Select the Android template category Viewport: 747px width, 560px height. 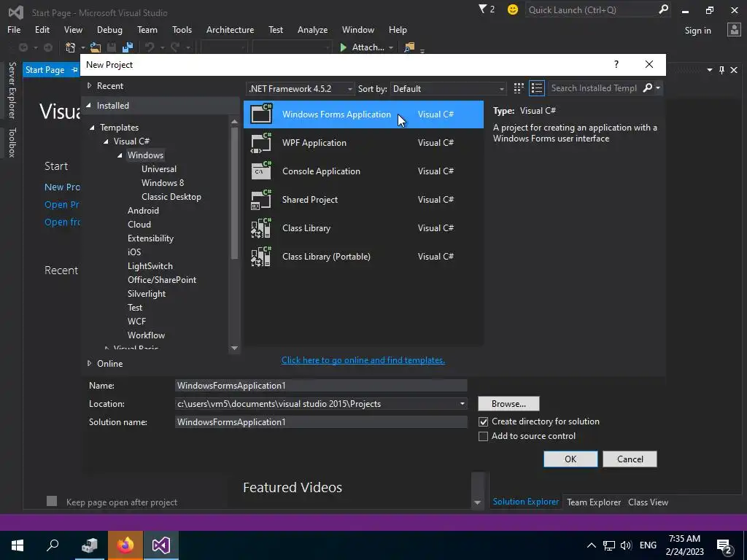(143, 211)
